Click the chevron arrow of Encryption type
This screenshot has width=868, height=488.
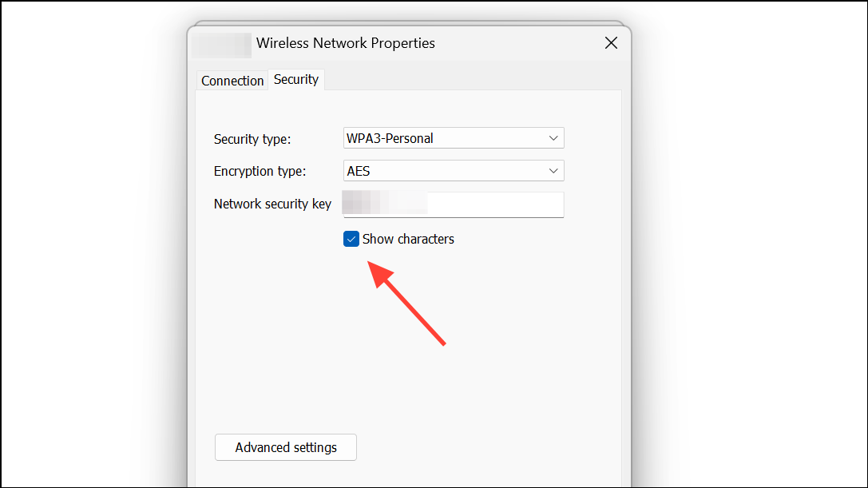[553, 171]
